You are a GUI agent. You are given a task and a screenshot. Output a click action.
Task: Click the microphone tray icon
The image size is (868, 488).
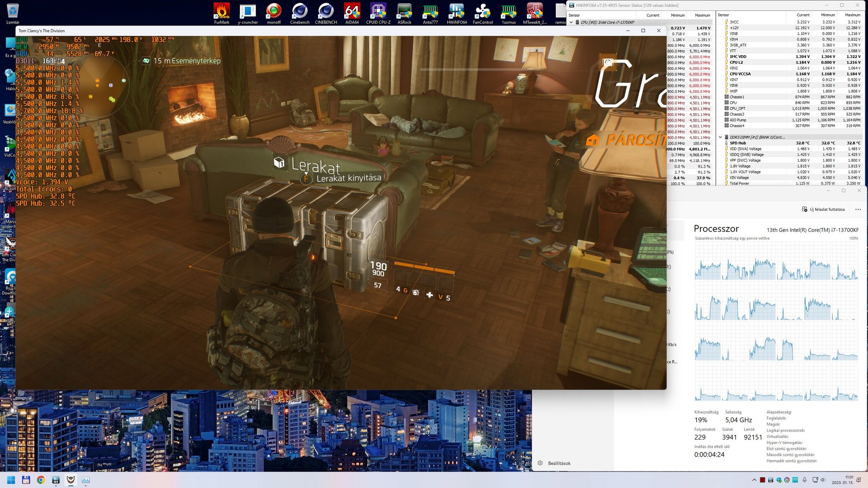tap(804, 480)
